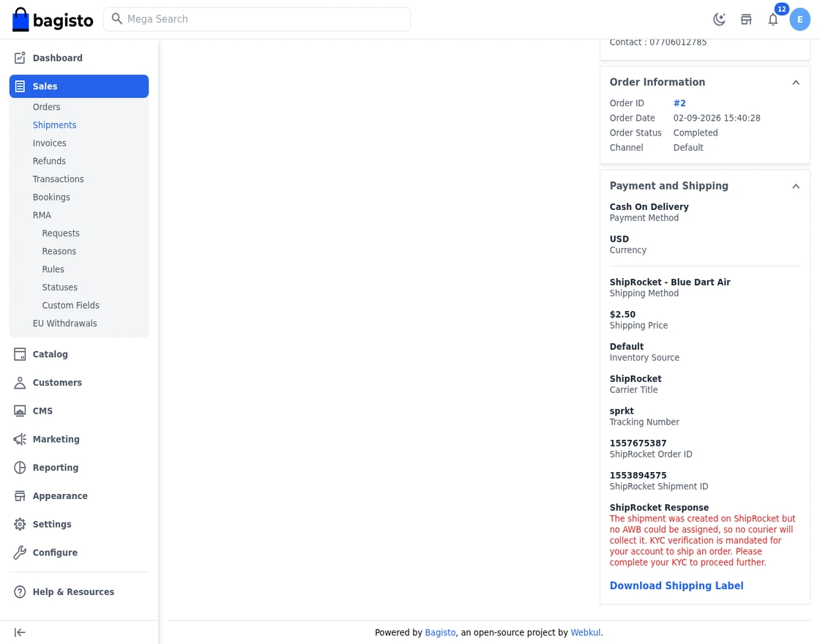
Task: Open RMA Requests
Action: 61,233
